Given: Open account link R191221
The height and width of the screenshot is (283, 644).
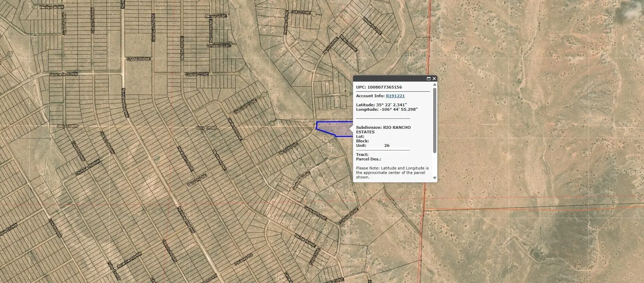Looking at the screenshot, I should (395, 96).
